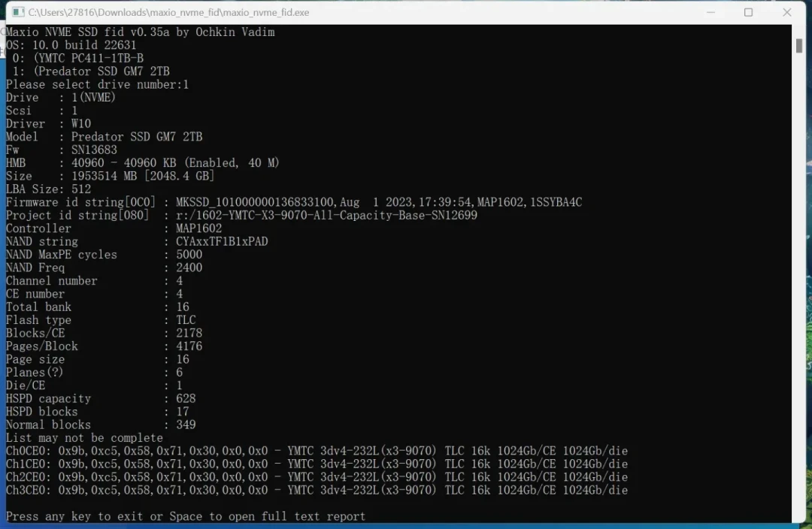Screen dimensions: 812x529
Task: Click the 'Maxio NVME SSD fid v0.35a' header line
Action: point(140,32)
